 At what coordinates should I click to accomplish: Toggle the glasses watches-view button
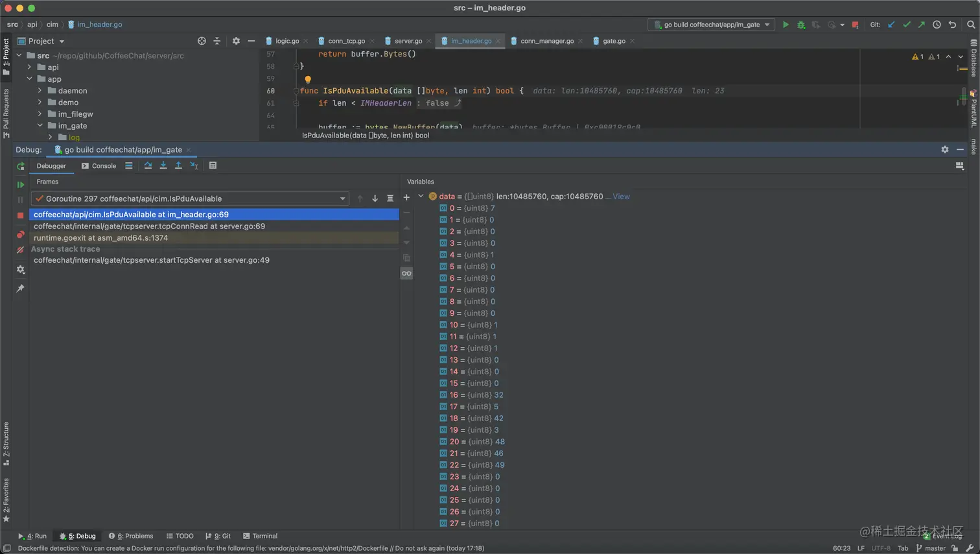[x=406, y=273]
